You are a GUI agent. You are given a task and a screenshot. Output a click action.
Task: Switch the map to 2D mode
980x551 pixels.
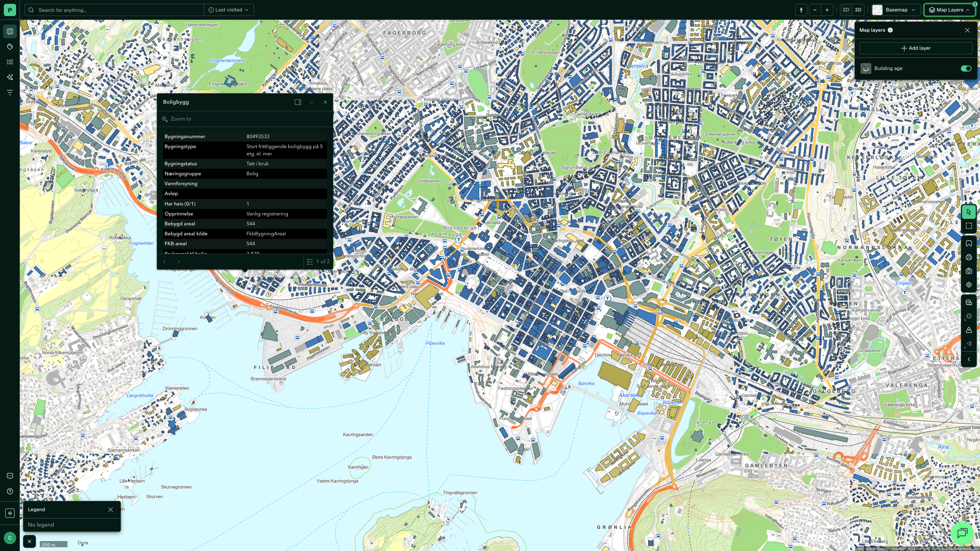tap(846, 10)
